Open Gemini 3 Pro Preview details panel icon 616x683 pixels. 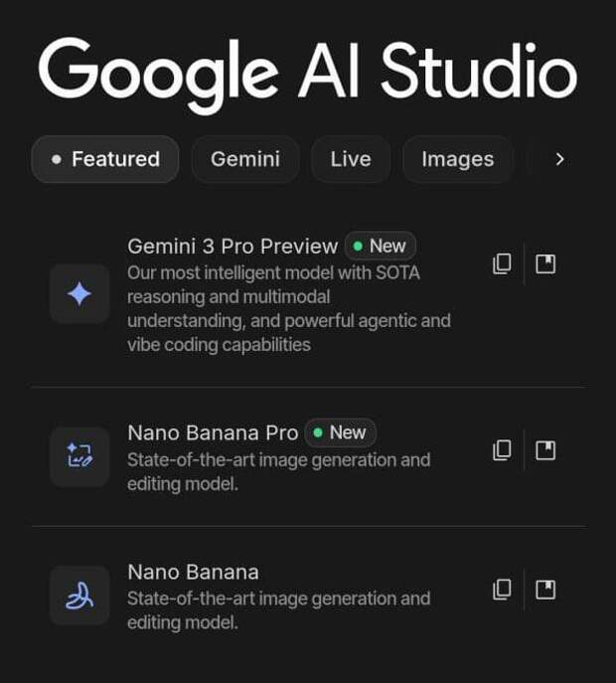pos(545,263)
